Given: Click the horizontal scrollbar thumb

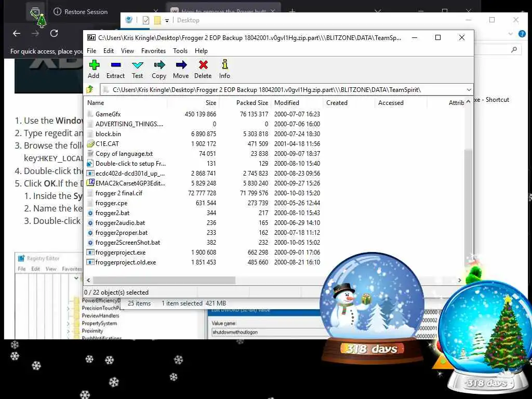Looking at the screenshot, I should pyautogui.click(x=164, y=280).
